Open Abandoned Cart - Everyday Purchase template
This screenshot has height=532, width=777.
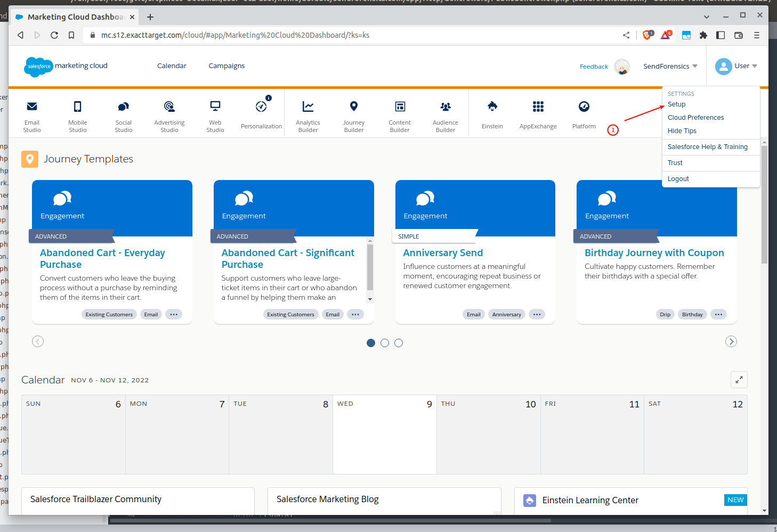102,259
